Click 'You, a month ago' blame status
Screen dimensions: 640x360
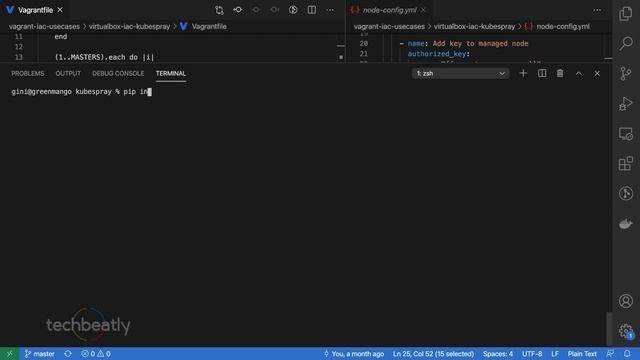point(353,354)
